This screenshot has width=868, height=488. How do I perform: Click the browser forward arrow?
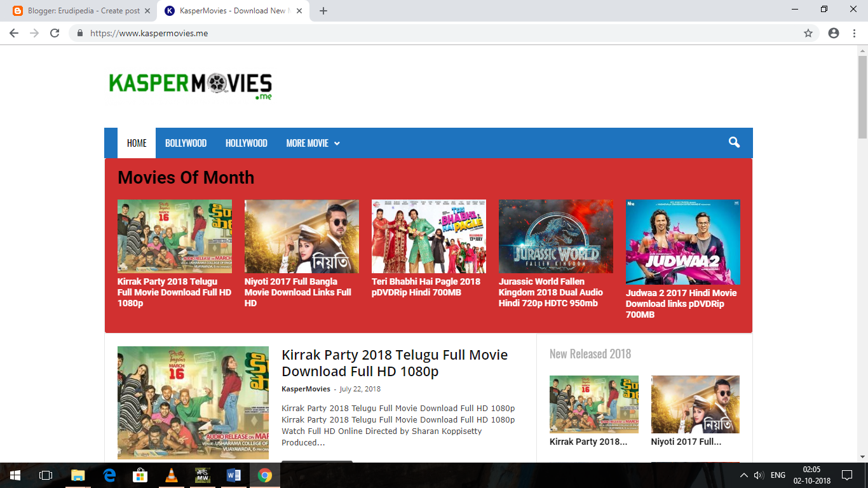pyautogui.click(x=34, y=33)
